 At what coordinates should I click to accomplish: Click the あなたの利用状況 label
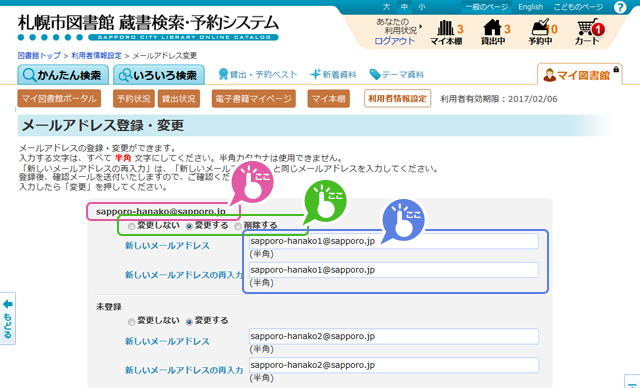(x=397, y=26)
